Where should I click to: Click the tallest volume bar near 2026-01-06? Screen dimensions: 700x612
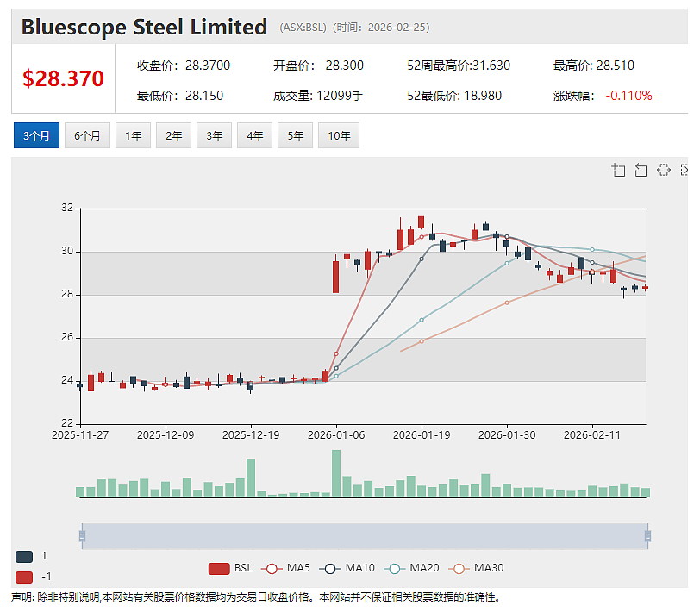pos(336,473)
